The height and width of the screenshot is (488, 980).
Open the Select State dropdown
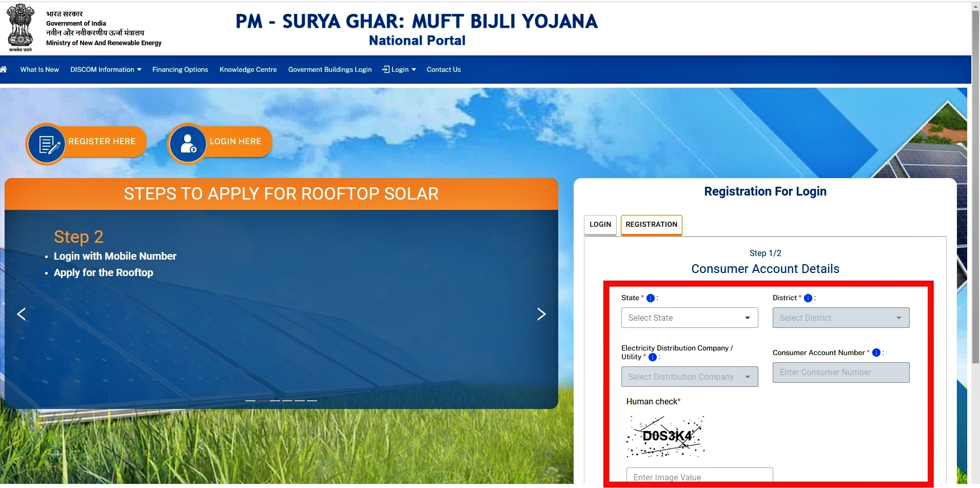(x=690, y=318)
